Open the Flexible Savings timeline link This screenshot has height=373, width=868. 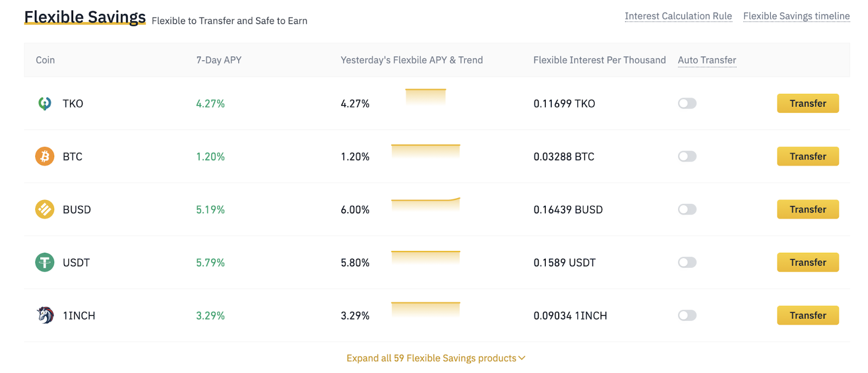pos(796,16)
